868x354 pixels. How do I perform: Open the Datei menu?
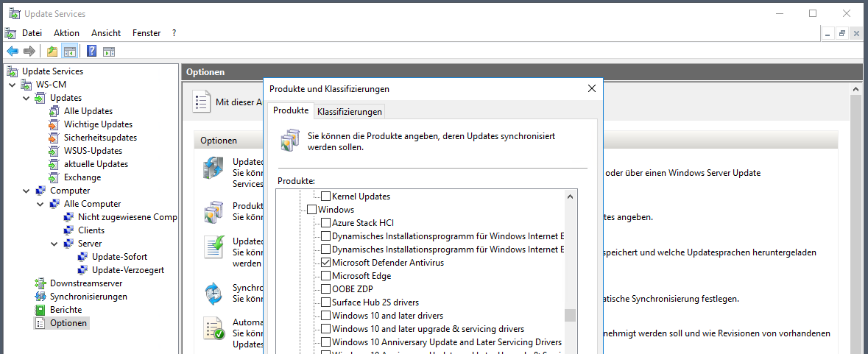[x=32, y=33]
